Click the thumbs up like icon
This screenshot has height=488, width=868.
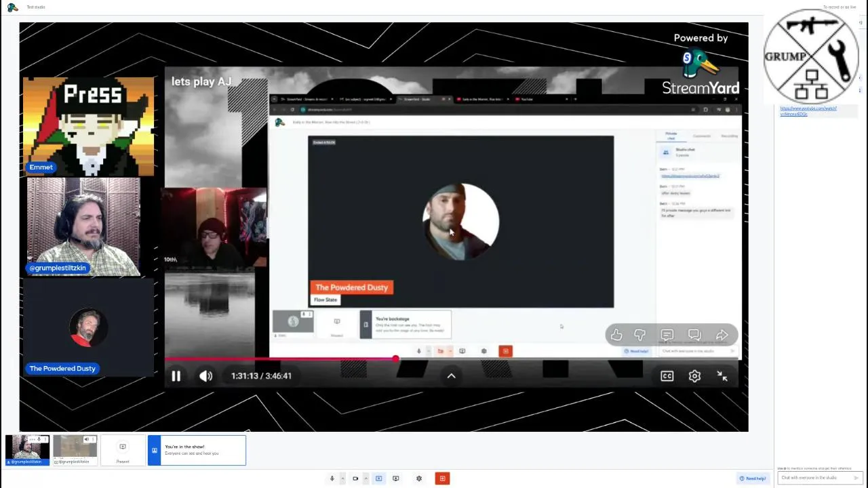pyautogui.click(x=616, y=335)
